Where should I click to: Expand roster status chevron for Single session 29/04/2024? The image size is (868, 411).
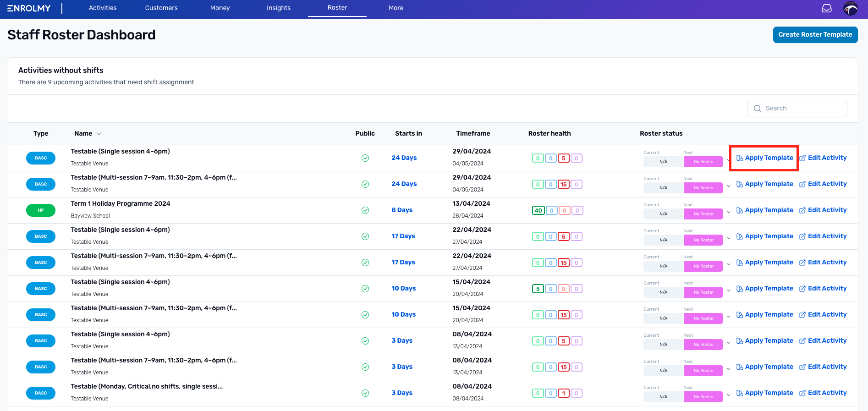pyautogui.click(x=729, y=160)
